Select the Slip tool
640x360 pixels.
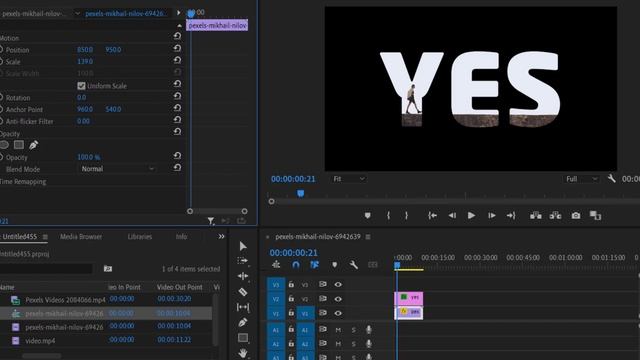tap(242, 307)
